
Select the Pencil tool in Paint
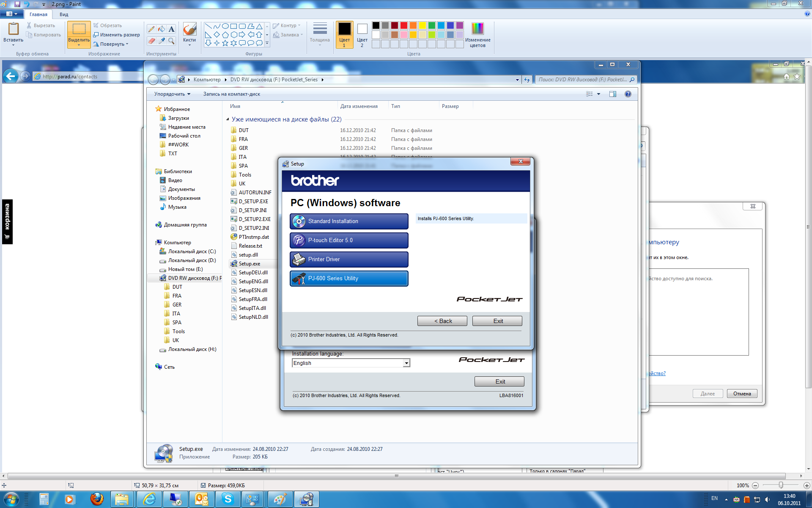tap(151, 29)
